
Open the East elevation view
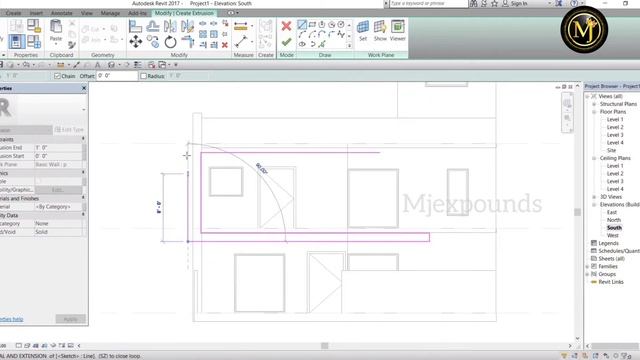pos(611,212)
